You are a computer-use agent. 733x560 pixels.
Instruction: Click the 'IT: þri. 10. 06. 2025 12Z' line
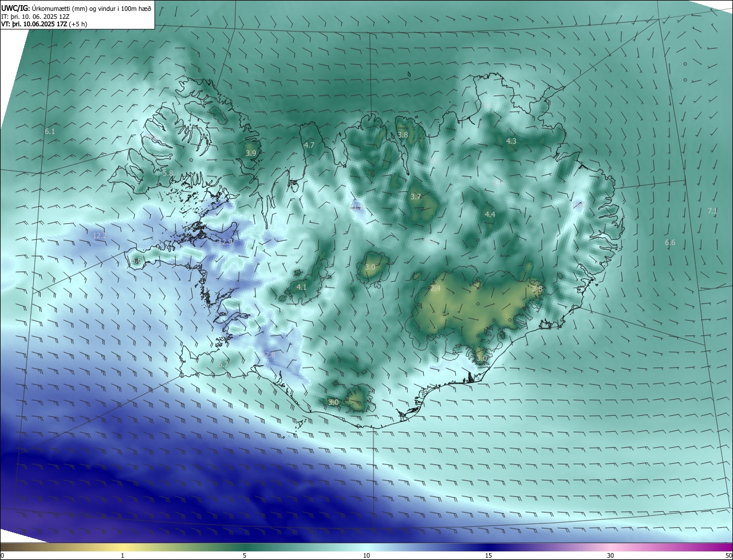pos(36,17)
